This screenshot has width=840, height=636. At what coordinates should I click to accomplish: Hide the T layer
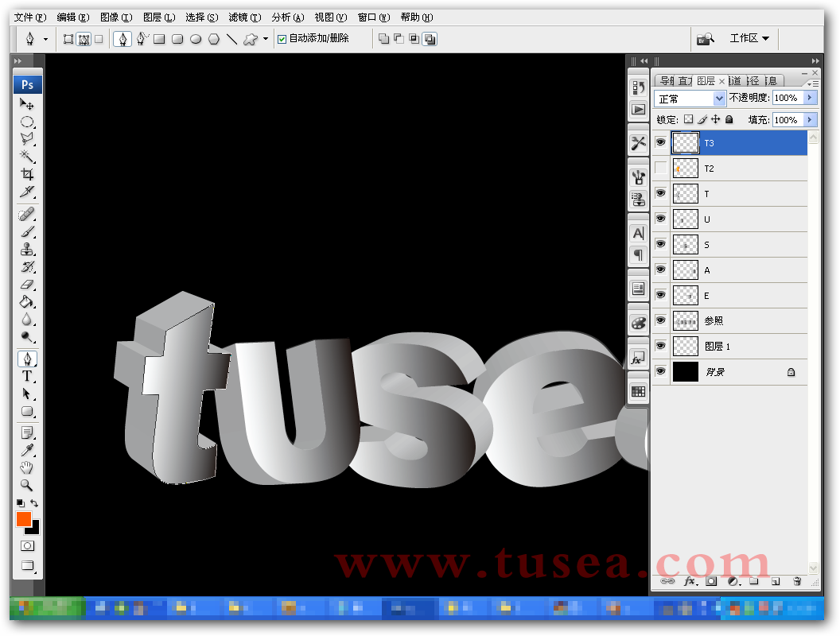(x=660, y=193)
